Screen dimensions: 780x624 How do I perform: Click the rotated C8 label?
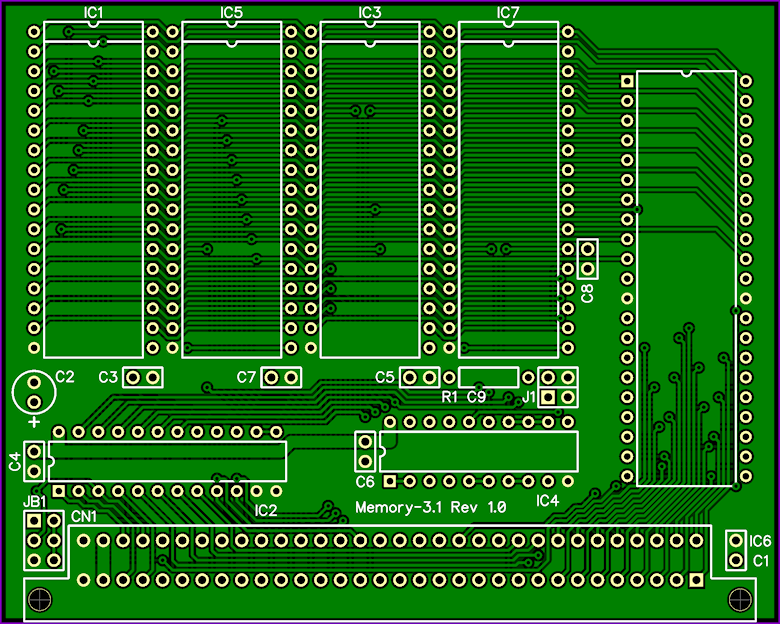click(587, 293)
